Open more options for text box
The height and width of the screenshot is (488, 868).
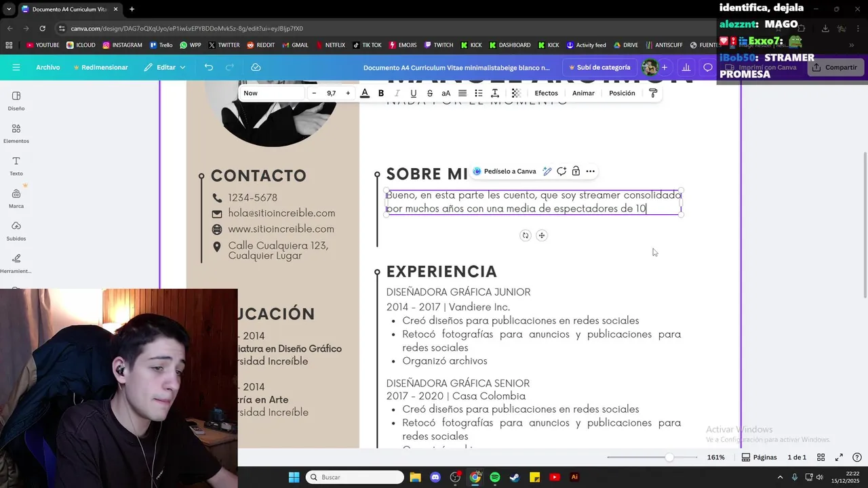[591, 171]
